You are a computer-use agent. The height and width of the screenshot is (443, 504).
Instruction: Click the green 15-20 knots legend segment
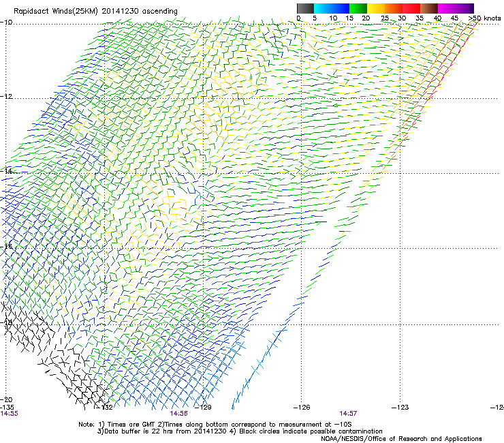pos(358,8)
